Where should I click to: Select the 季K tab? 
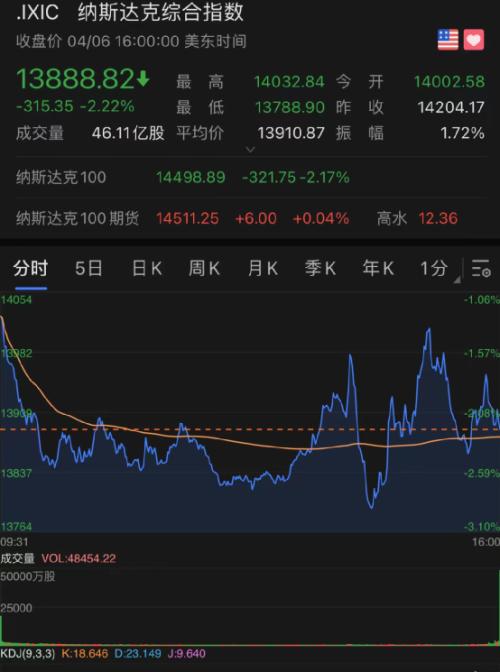[x=320, y=269]
